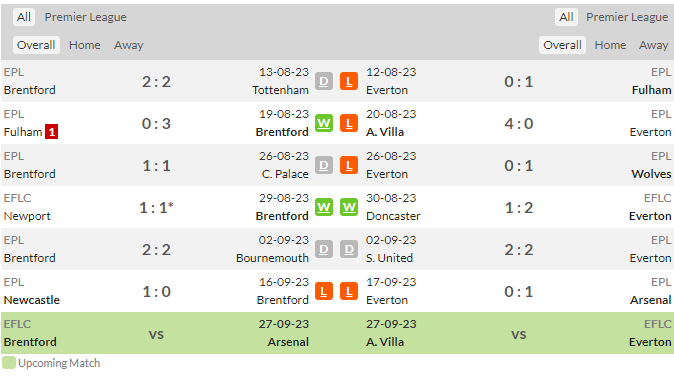This screenshot has height=385, width=674.
Task: Click the draw badge for Brentford-Tottenham match
Action: click(324, 81)
